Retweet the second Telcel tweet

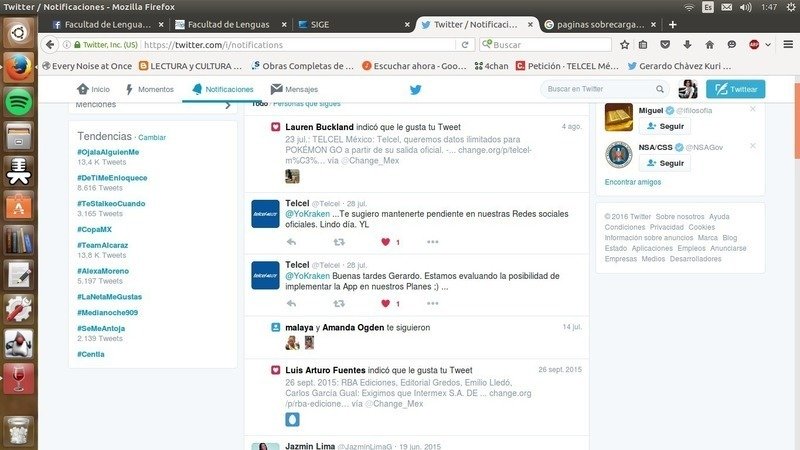coord(337,303)
